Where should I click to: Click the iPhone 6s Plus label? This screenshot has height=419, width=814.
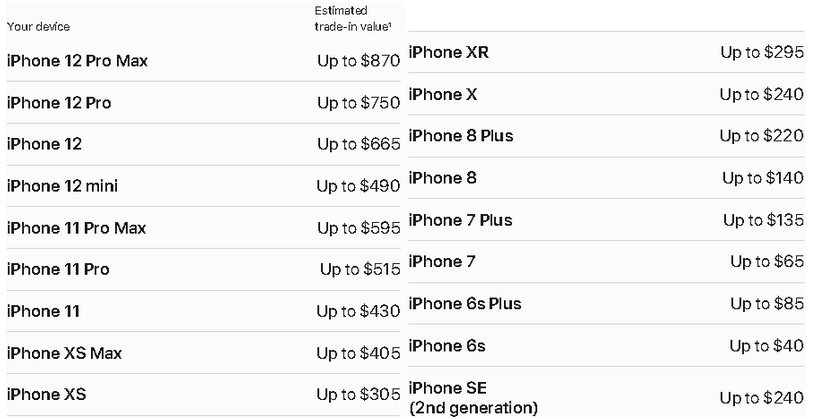(x=465, y=303)
